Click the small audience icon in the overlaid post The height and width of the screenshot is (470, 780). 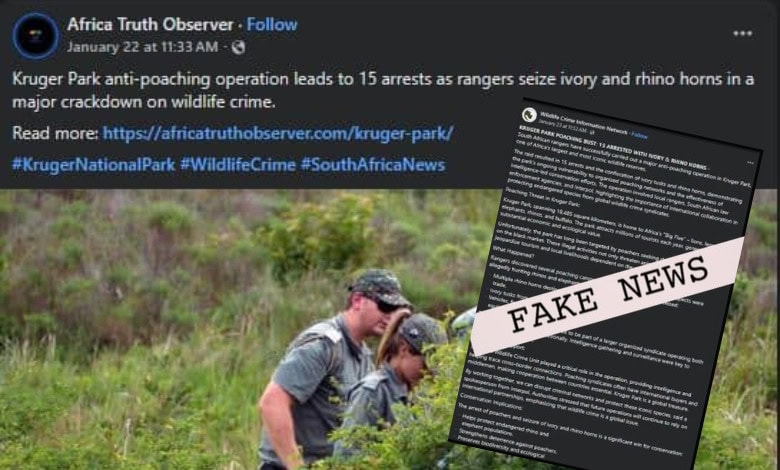pyautogui.click(x=591, y=132)
